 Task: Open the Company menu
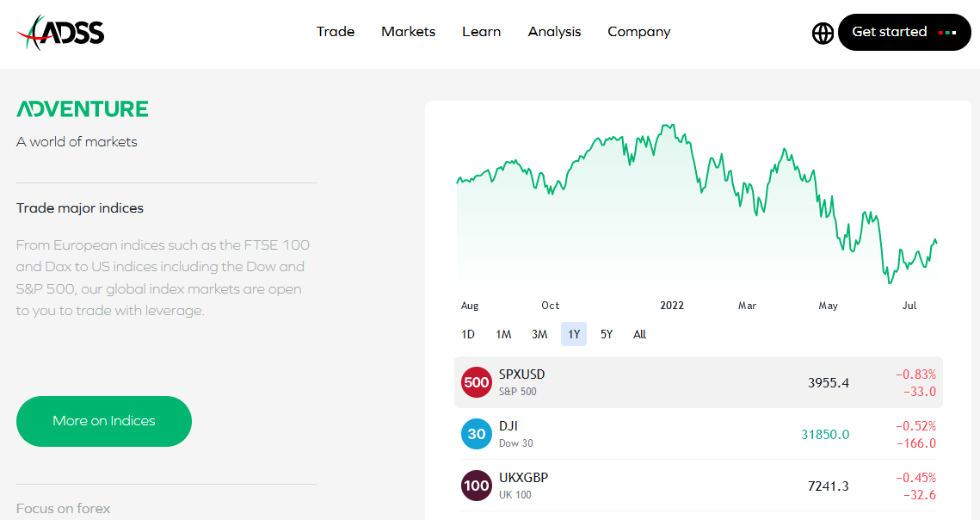click(x=638, y=32)
